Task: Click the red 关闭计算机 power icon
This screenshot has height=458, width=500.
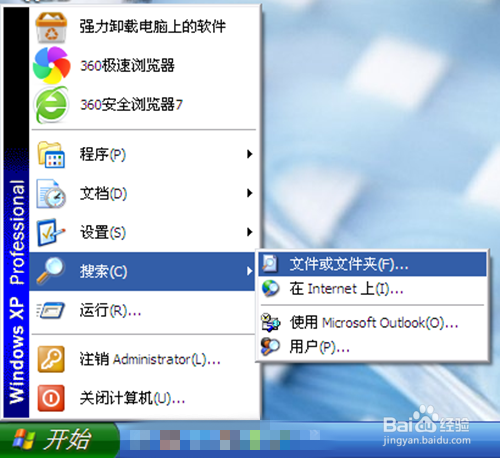Action: [x=51, y=398]
